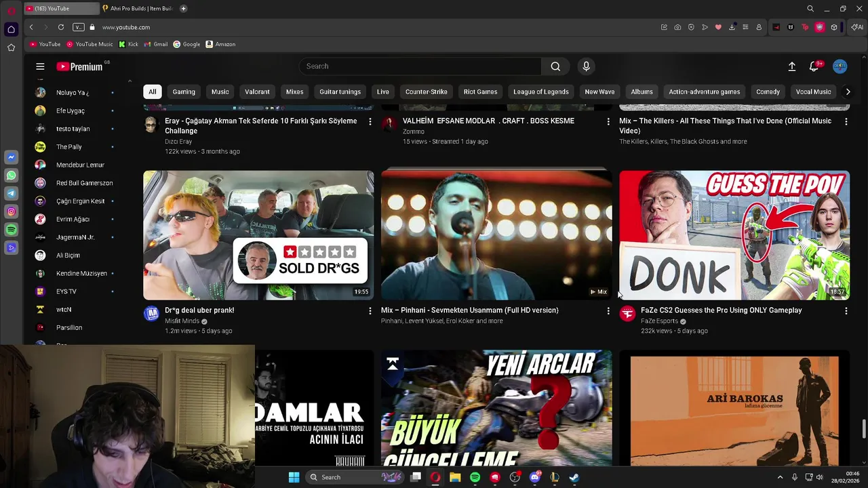
Task: Click the search magnifier button
Action: coord(555,66)
